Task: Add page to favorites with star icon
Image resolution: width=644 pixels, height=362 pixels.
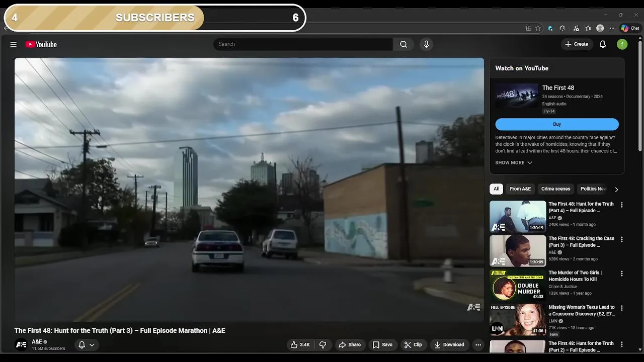Action: [x=538, y=28]
